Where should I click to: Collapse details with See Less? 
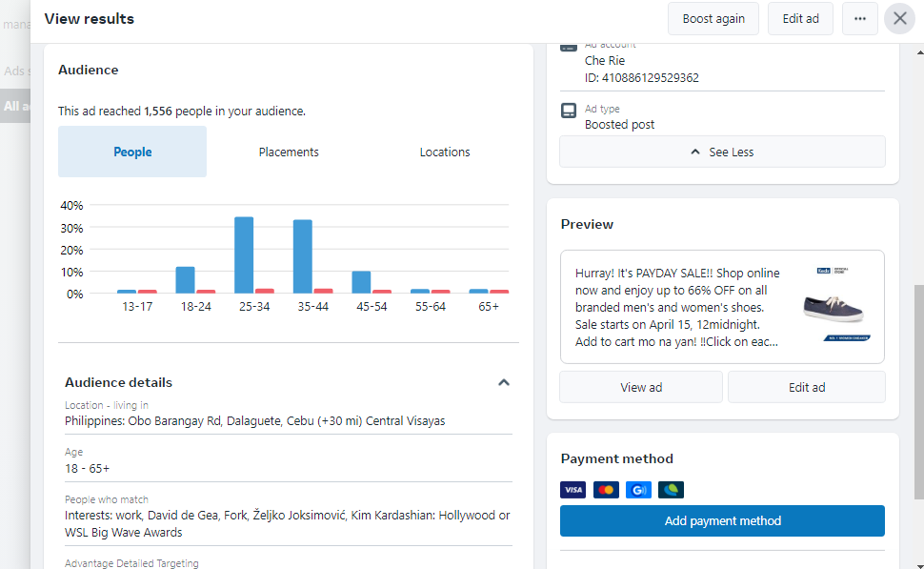coord(722,152)
